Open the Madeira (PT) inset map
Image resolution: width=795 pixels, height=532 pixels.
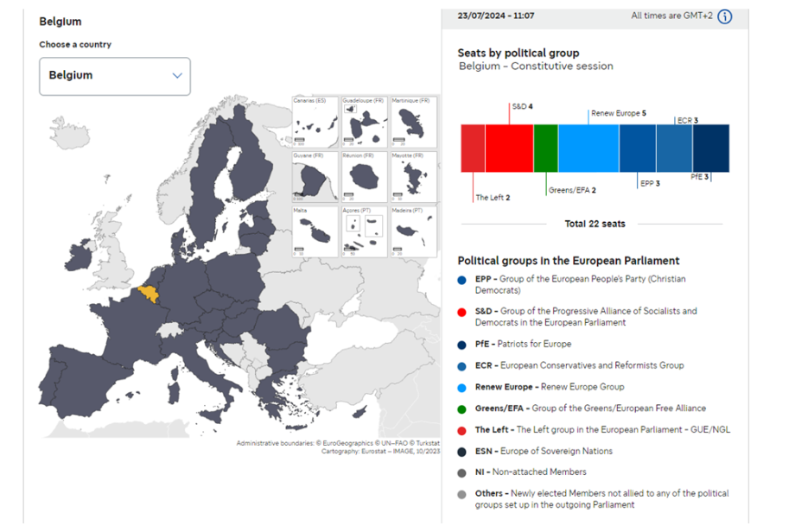click(413, 231)
